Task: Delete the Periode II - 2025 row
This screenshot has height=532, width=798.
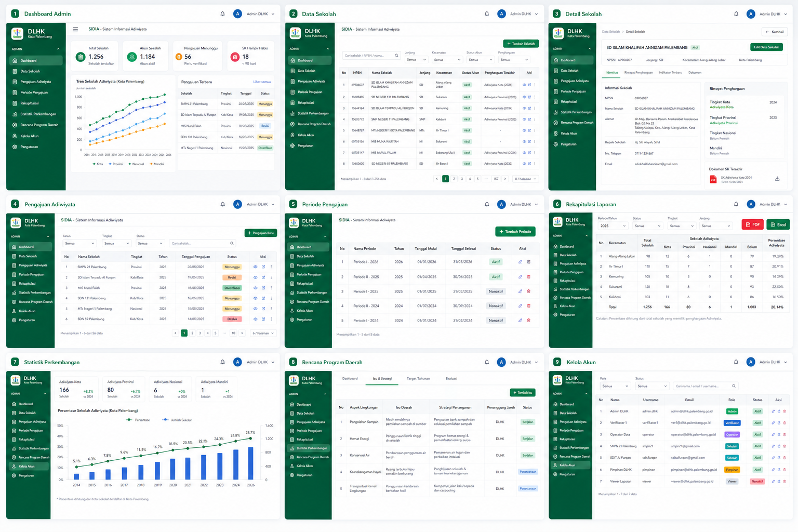Action: click(x=529, y=277)
